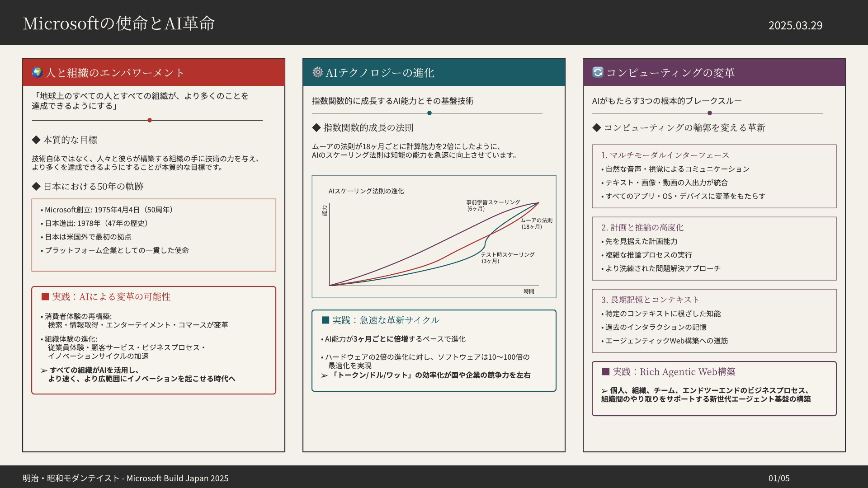Viewport: 868px width, 488px height.
Task: Click the heading 実践：Rich Agentic Web構築
Action: (669, 372)
